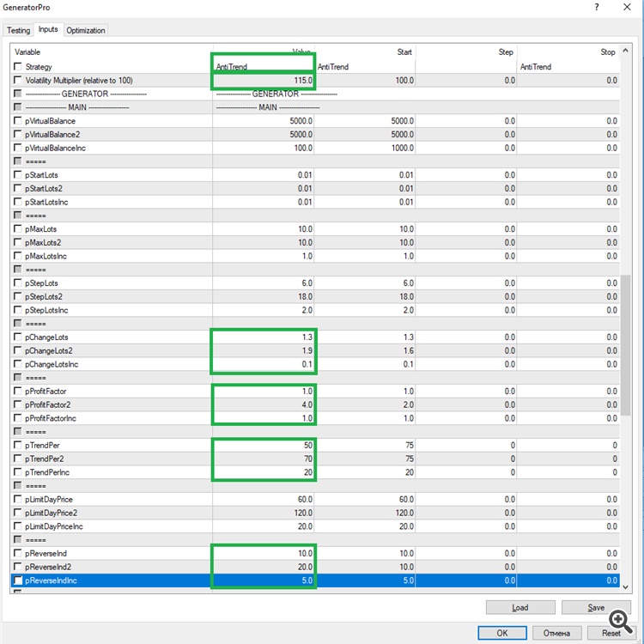Edit pTrendPer2 value 70

point(264,459)
